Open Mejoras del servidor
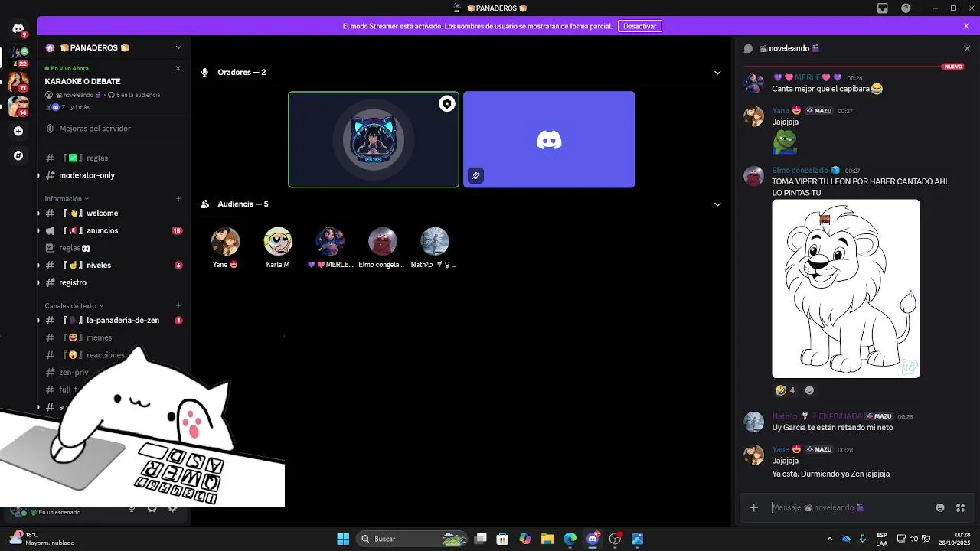Image resolution: width=980 pixels, height=551 pixels. tap(95, 129)
